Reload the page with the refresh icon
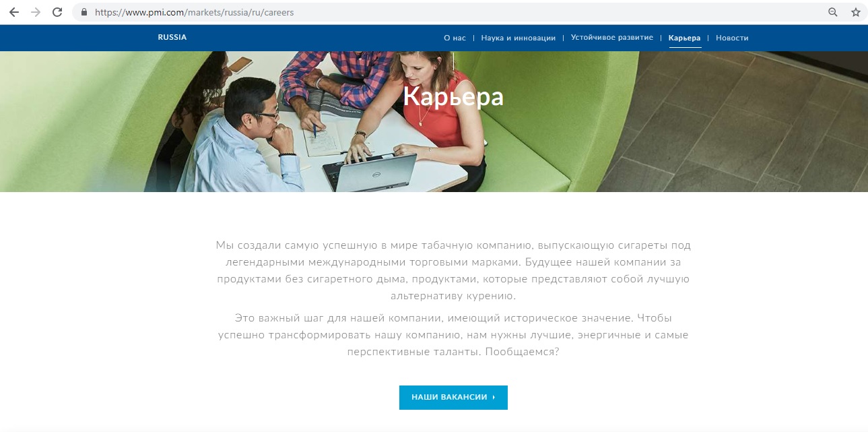The image size is (868, 432). [x=58, y=12]
